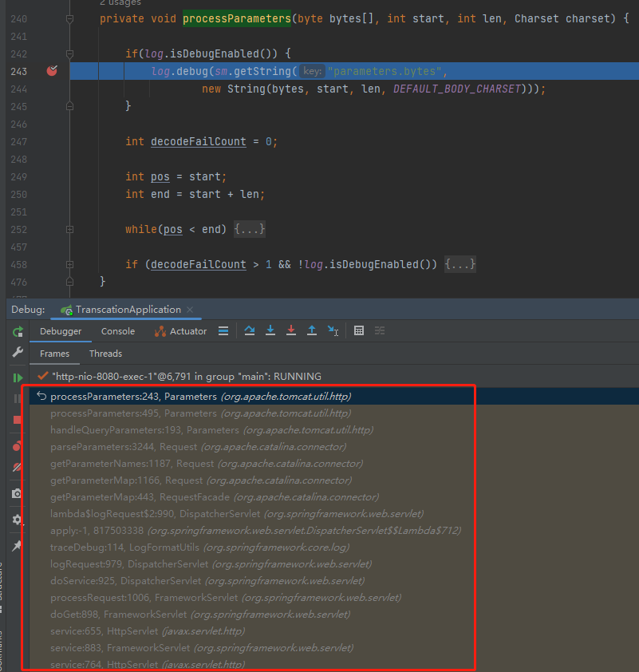The height and width of the screenshot is (672, 639).
Task: Click DEFAULT_BODY_CHARSET constant in code
Action: (x=457, y=89)
